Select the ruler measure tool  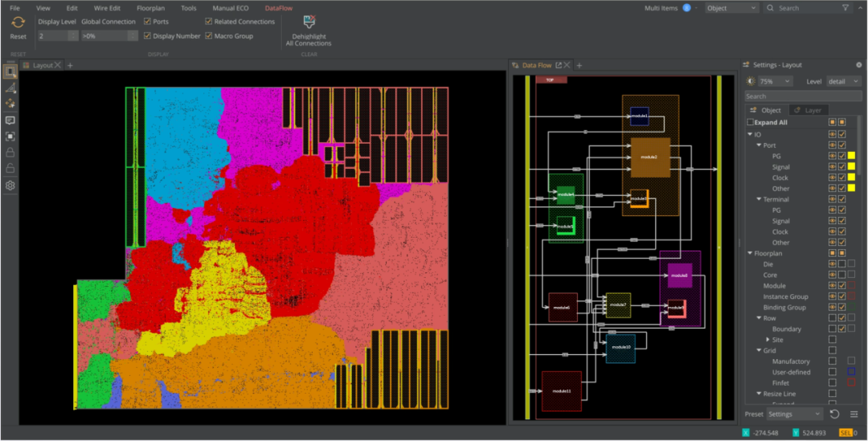coord(10,88)
